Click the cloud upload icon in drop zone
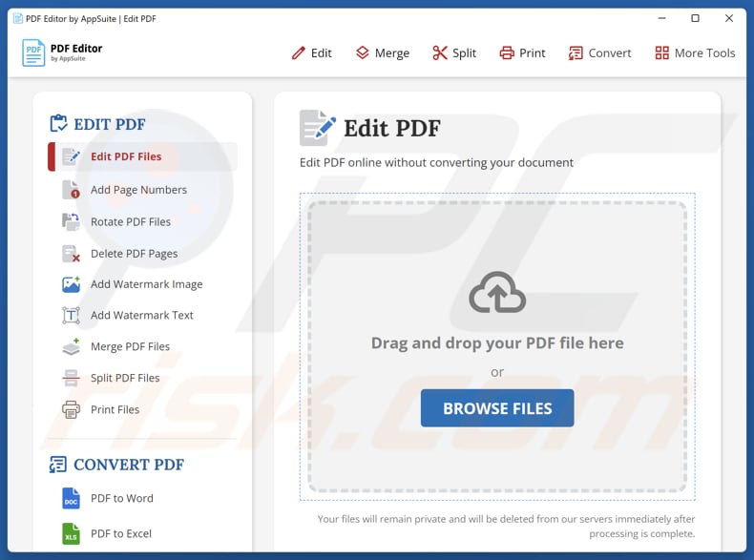 (497, 293)
